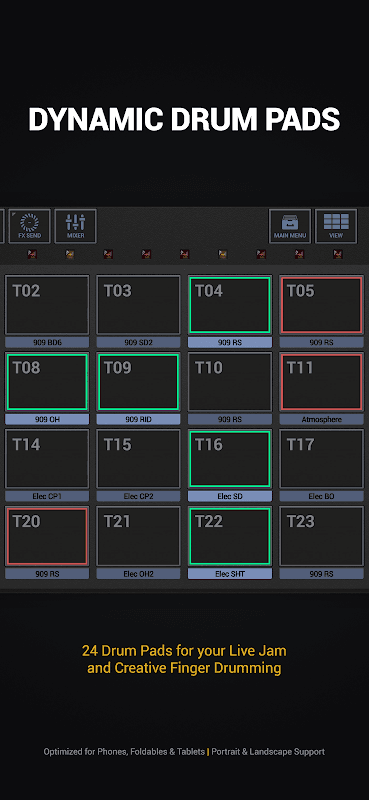This screenshot has width=369, height=800.
Task: Open the MIXER panel
Action: click(x=76, y=226)
